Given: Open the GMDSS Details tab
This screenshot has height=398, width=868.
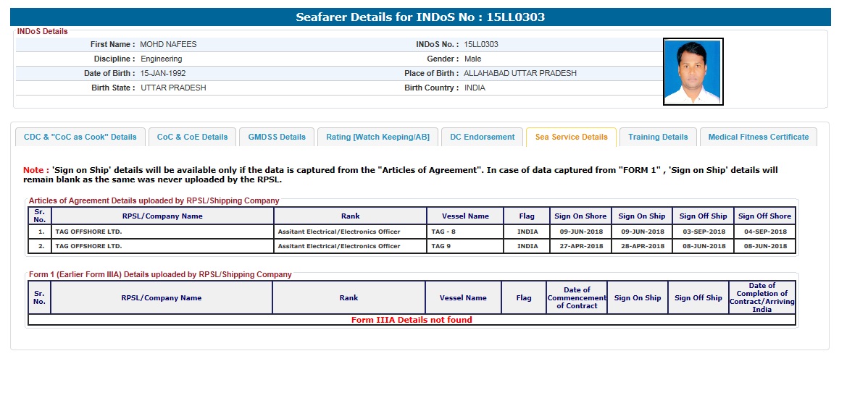Looking at the screenshot, I should pyautogui.click(x=277, y=137).
